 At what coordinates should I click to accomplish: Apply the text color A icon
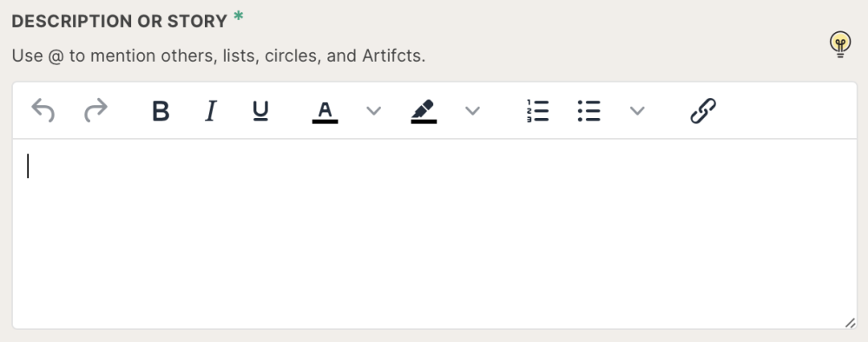325,111
